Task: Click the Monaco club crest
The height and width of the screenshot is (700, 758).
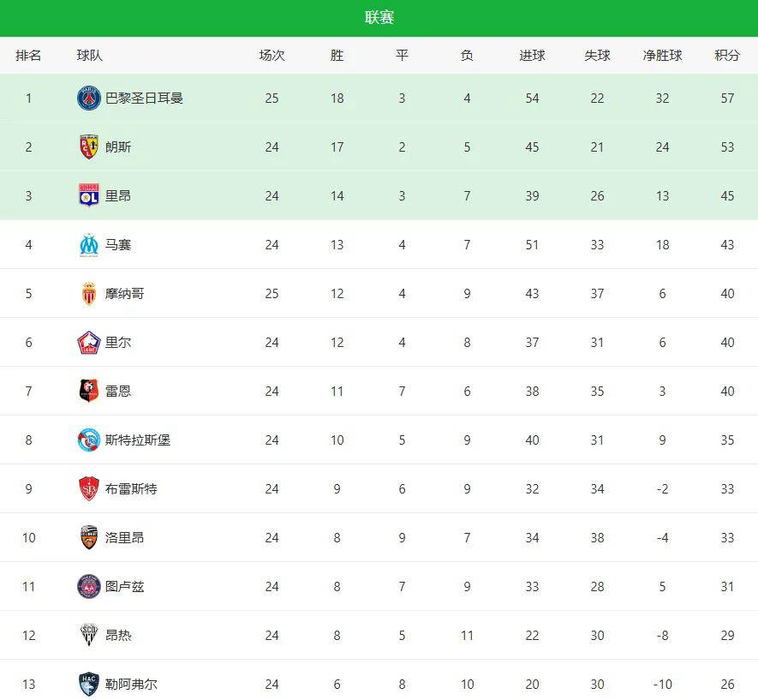Action: click(89, 293)
